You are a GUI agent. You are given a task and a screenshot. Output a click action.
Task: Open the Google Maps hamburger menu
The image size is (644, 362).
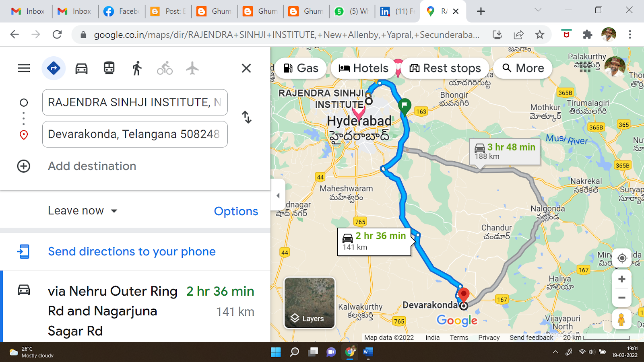[x=24, y=68]
